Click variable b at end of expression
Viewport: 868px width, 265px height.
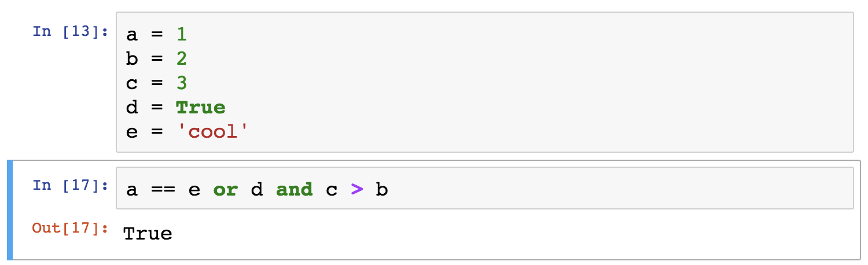click(381, 189)
